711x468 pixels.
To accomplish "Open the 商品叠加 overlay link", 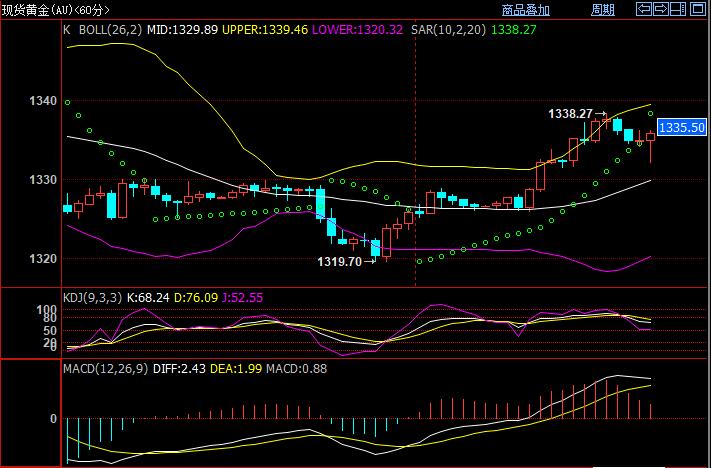I will [x=526, y=10].
